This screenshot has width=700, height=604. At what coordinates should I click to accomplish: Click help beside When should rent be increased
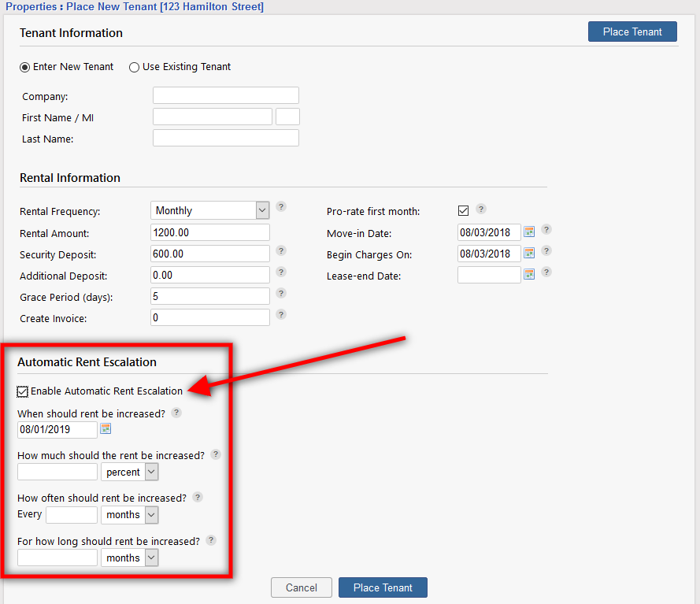176,412
